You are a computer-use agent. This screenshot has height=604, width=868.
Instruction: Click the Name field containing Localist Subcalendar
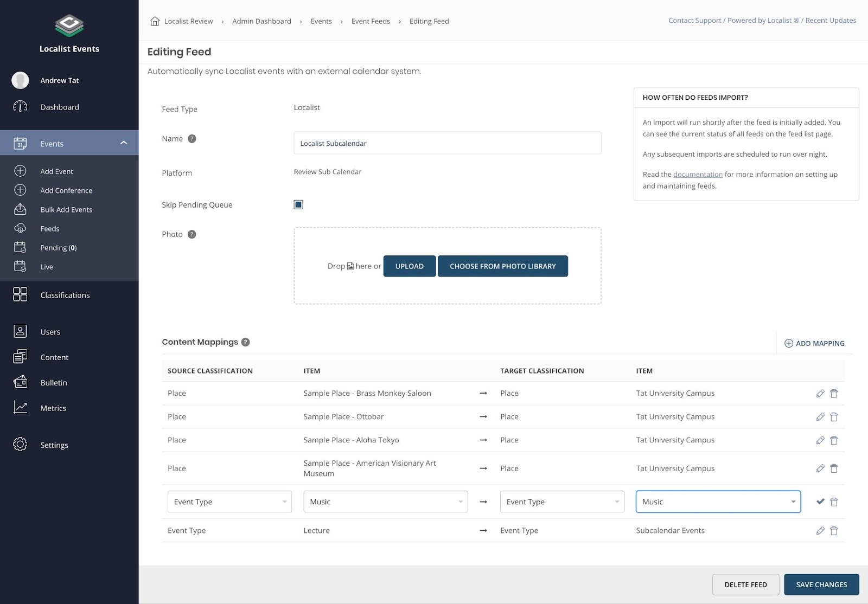click(448, 143)
